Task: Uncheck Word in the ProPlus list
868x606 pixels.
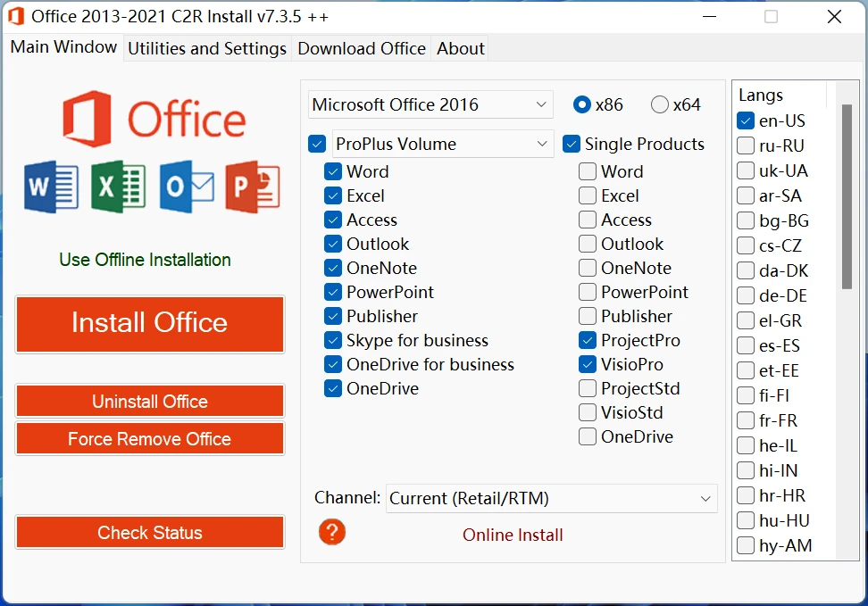Action: tap(333, 171)
